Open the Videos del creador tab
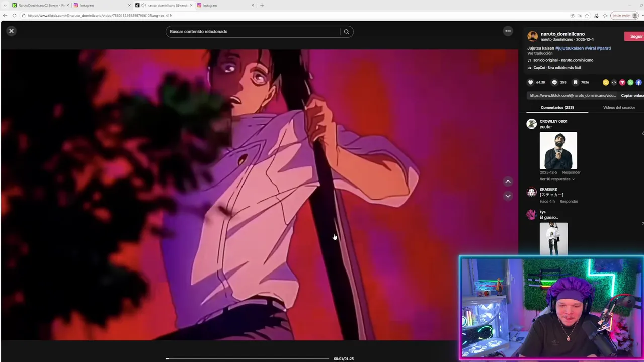 619,107
